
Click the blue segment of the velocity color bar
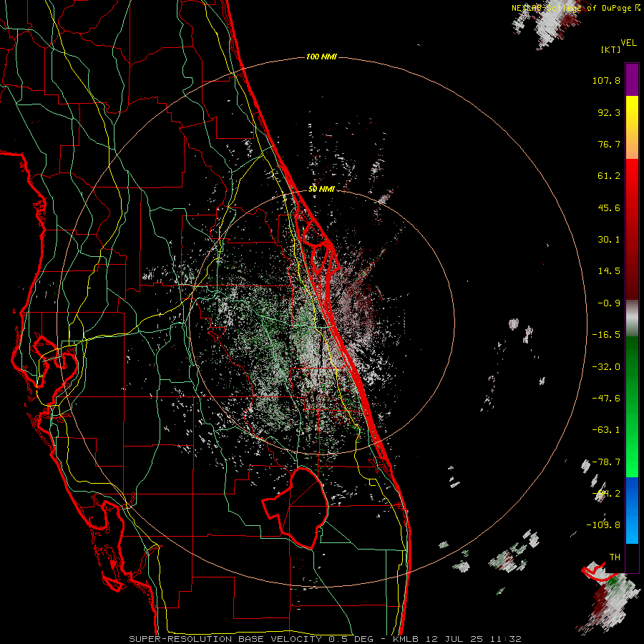pos(632,510)
